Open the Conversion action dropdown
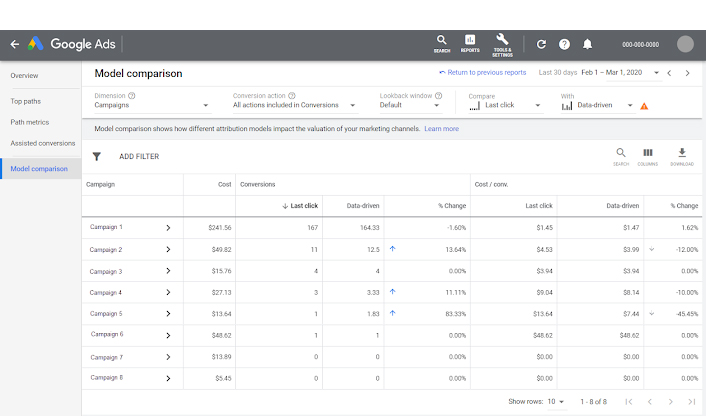This screenshot has width=706, height=416. tap(294, 105)
